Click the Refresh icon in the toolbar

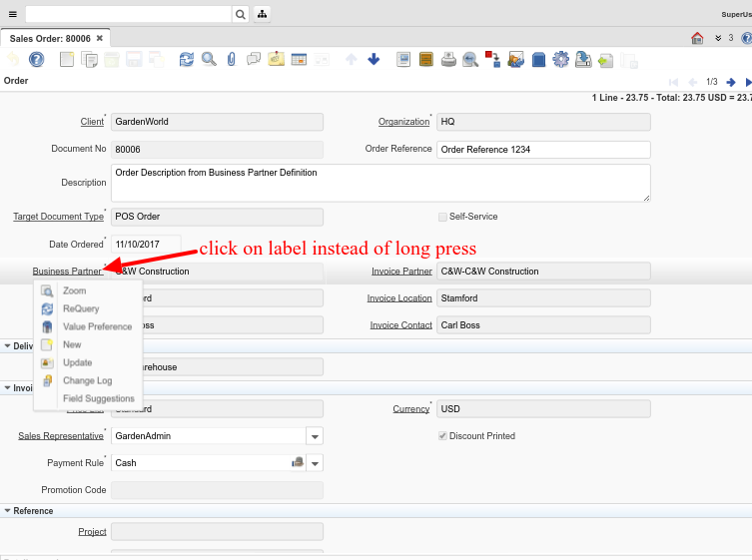click(187, 60)
